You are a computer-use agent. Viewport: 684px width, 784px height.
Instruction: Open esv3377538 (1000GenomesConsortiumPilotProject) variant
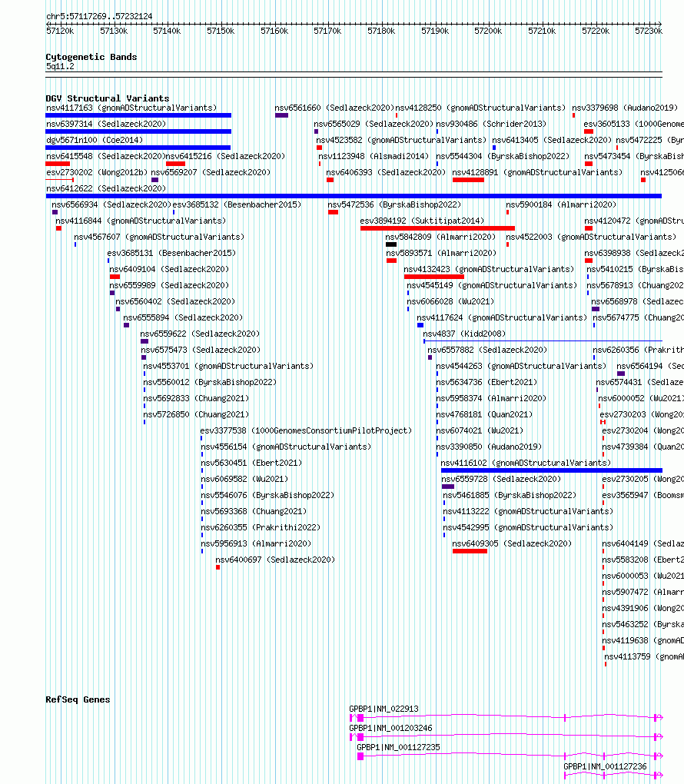point(306,430)
